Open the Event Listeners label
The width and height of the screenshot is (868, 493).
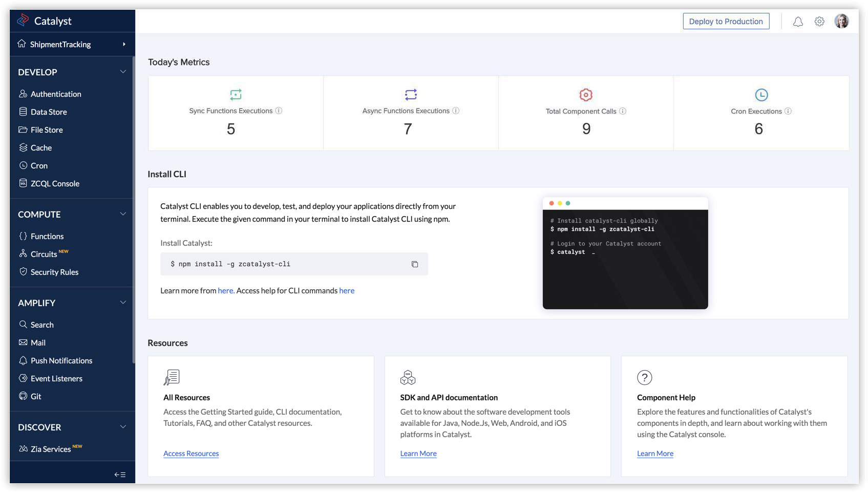coord(56,379)
